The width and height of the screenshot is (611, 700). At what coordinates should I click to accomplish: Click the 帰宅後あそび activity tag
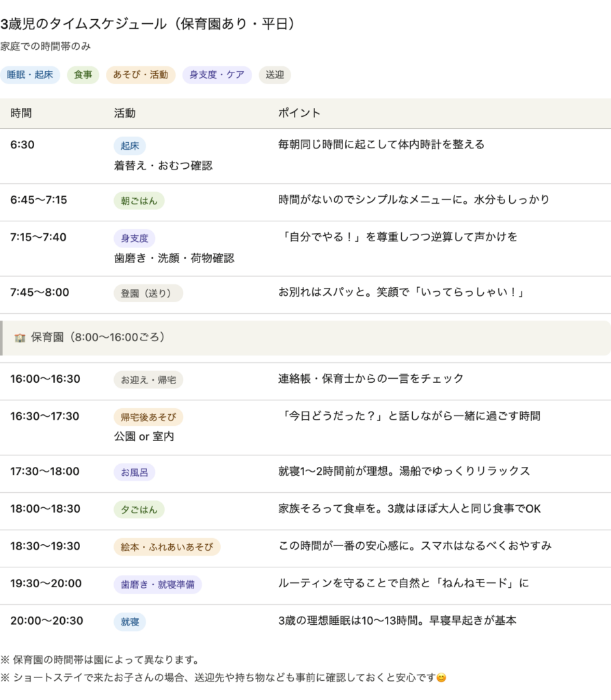(x=148, y=417)
